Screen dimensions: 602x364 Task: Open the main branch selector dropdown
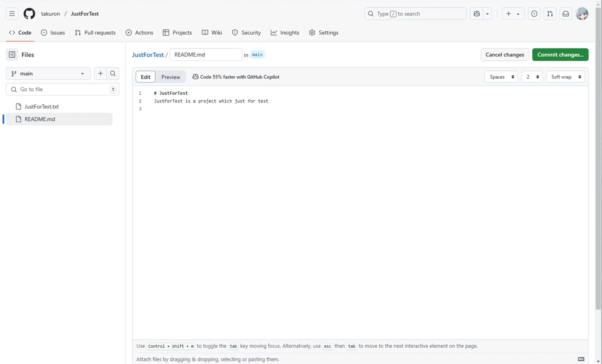pyautogui.click(x=48, y=74)
